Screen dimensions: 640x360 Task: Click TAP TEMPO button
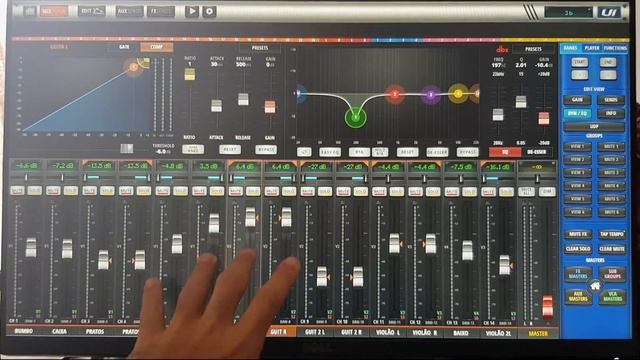[611, 234]
